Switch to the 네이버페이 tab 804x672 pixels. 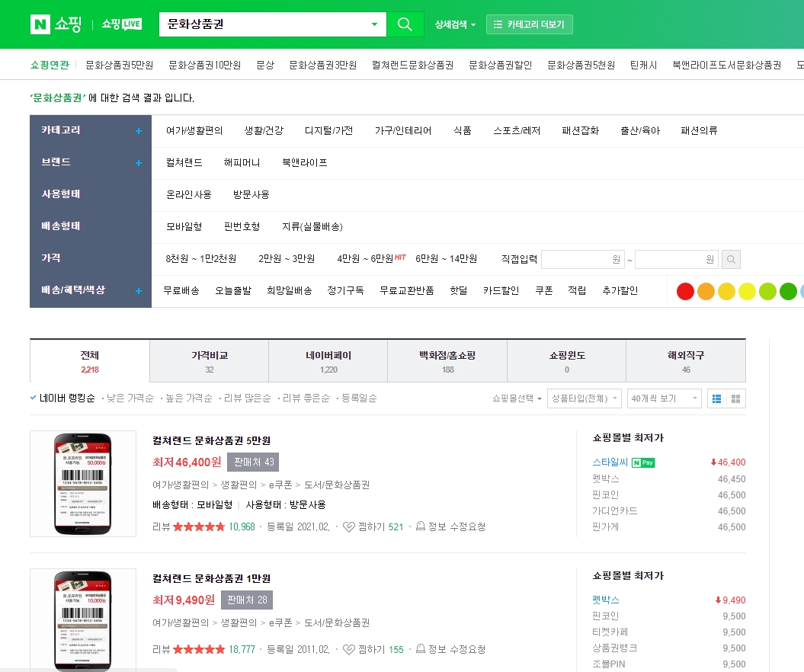click(328, 361)
